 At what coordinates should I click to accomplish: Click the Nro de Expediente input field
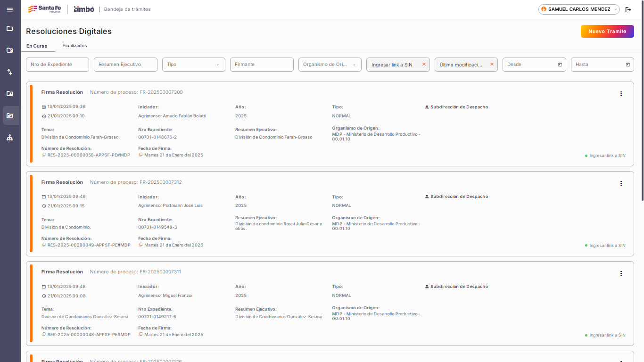coord(57,65)
